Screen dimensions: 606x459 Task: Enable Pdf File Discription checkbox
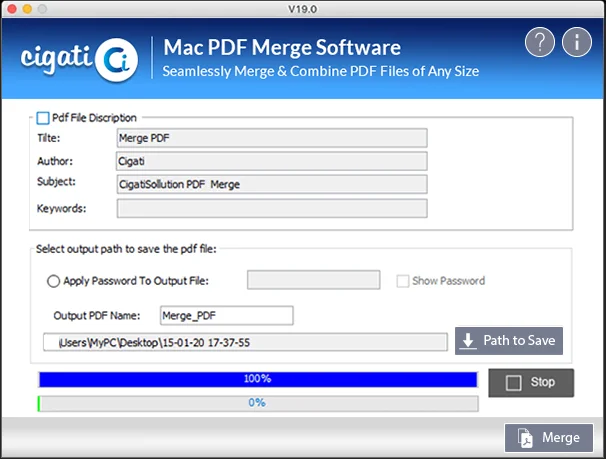pyautogui.click(x=43, y=118)
